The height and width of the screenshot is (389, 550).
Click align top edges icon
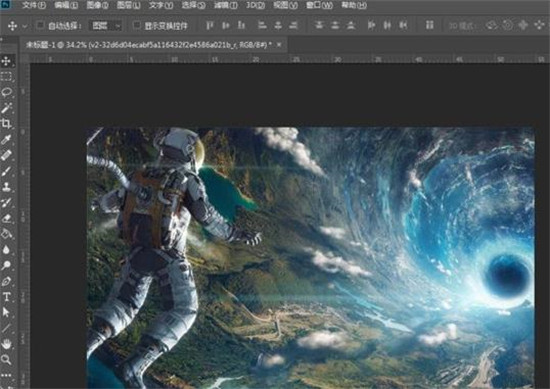[x=210, y=25]
